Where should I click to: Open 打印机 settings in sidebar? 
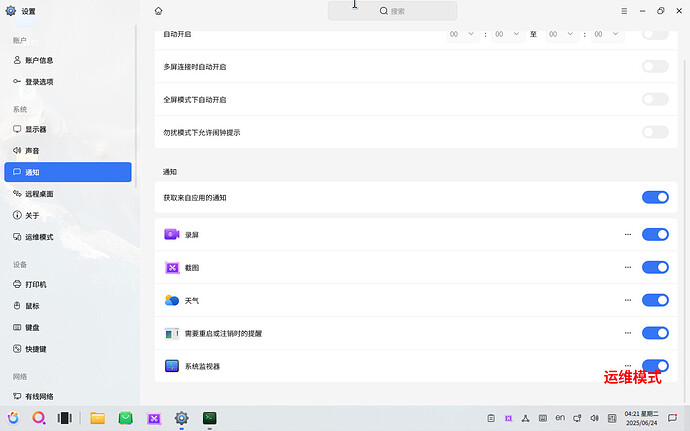(68, 284)
